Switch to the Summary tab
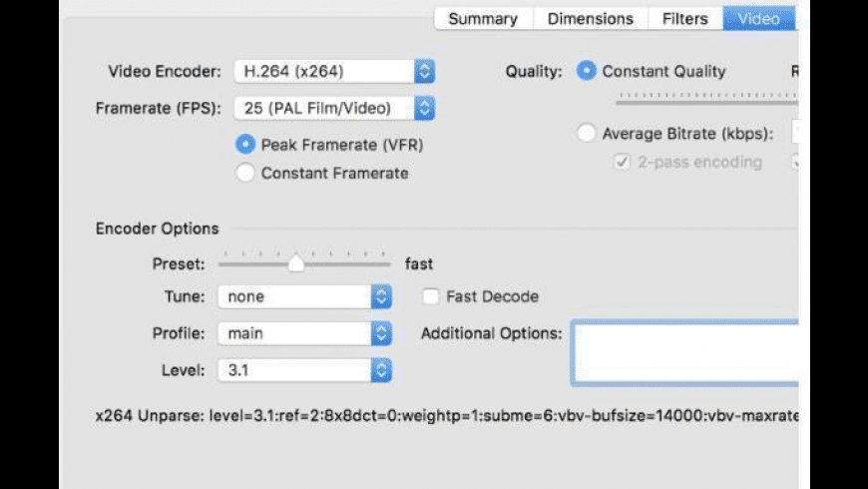 (483, 19)
